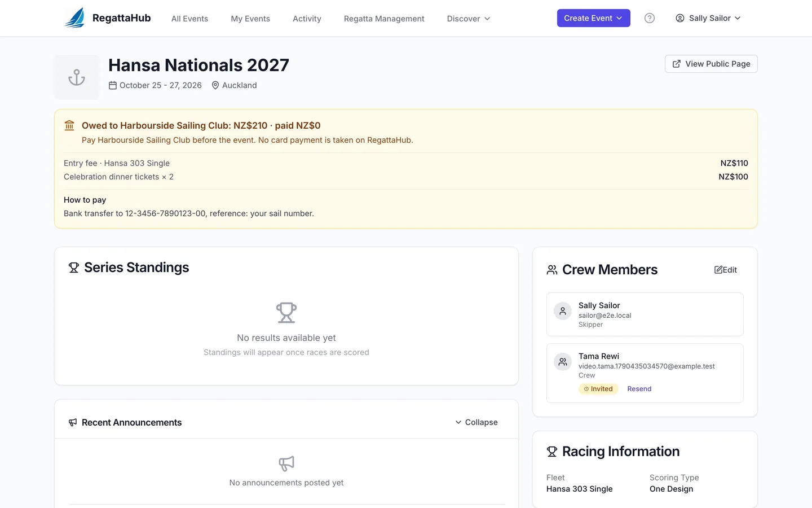This screenshot has width=812, height=508.
Task: Click the Hansa Nationals 2027 title
Action: (198, 65)
